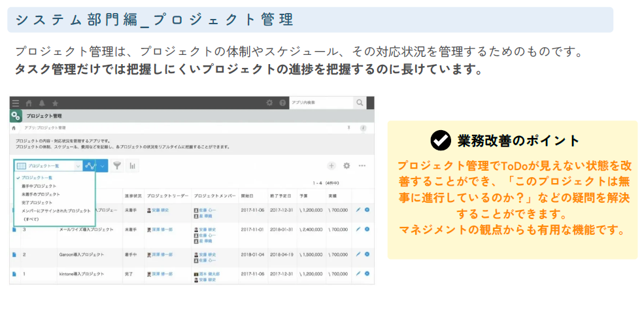The height and width of the screenshot is (325, 644).
Task: Click the pin icon on the breadcrumb bar
Action: click(x=348, y=128)
